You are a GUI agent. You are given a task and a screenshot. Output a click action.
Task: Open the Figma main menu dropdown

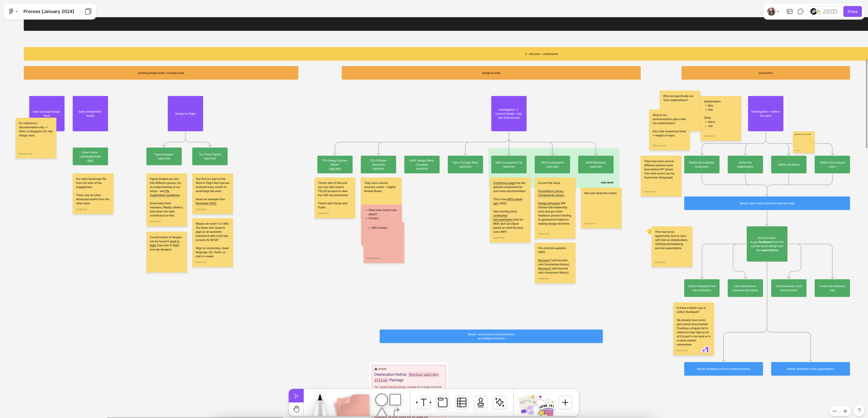13,11
